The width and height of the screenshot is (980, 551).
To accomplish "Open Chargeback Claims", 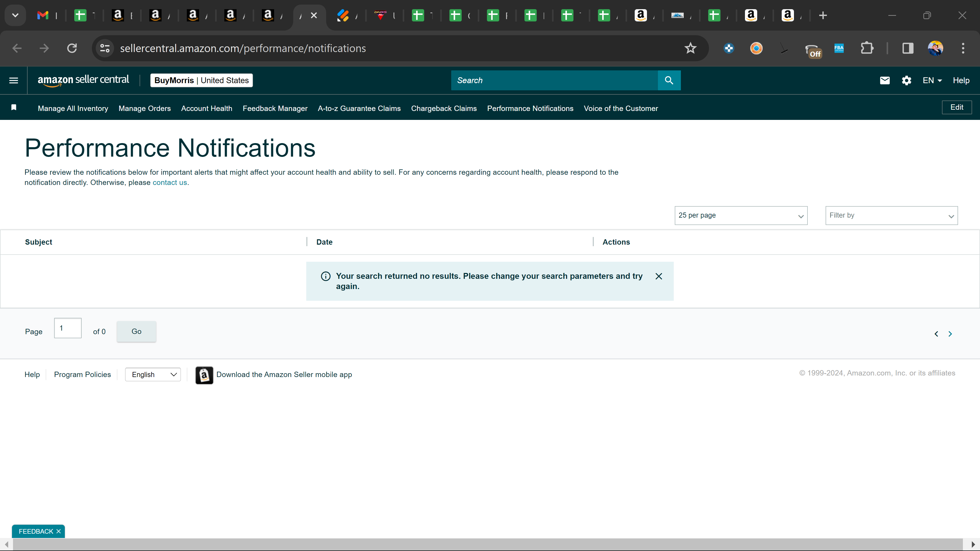I will tap(444, 108).
